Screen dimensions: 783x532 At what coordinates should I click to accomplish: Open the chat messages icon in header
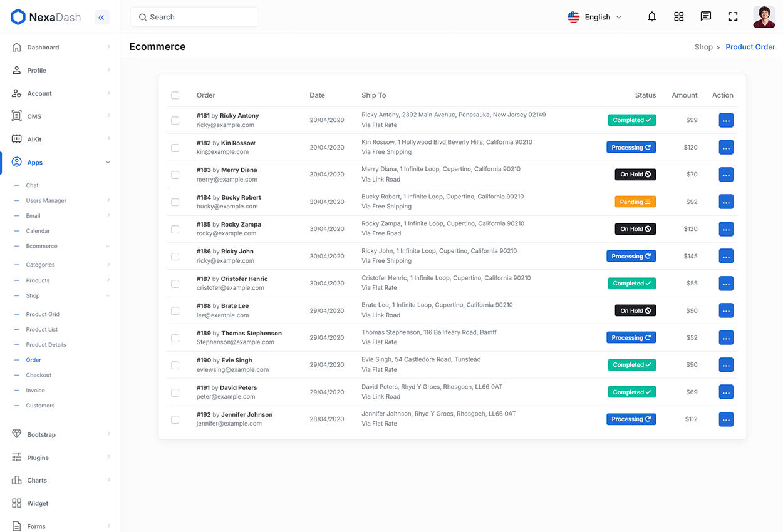(705, 17)
